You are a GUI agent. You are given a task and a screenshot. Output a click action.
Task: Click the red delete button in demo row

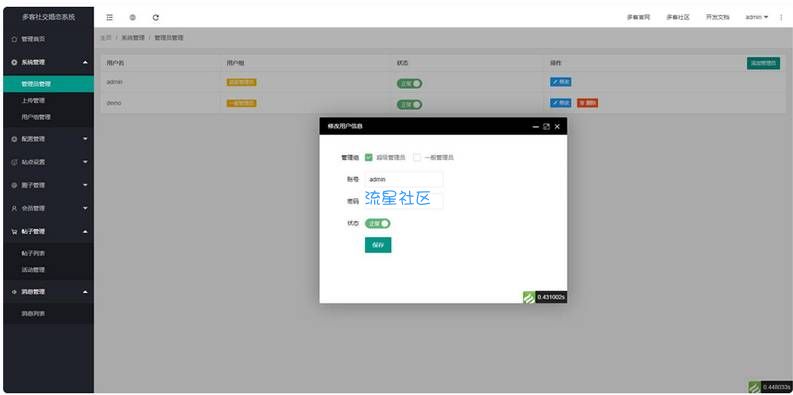click(587, 103)
